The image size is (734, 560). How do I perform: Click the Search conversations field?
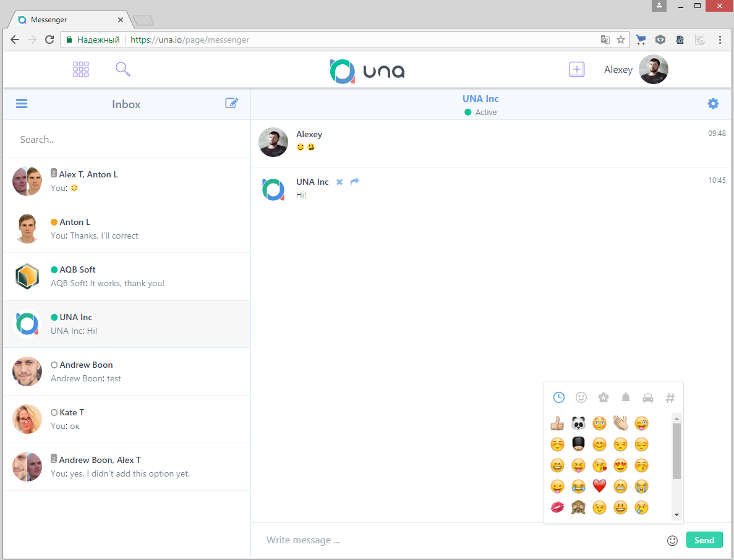coord(127,140)
